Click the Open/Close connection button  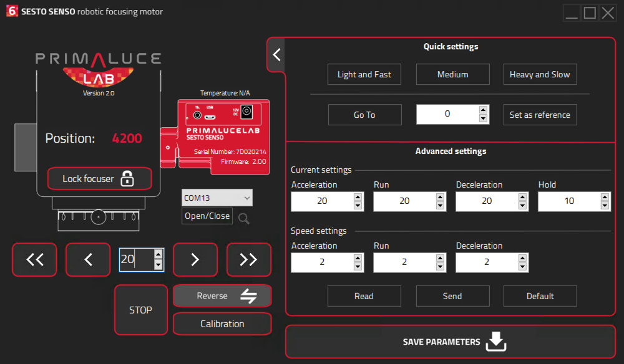click(207, 216)
